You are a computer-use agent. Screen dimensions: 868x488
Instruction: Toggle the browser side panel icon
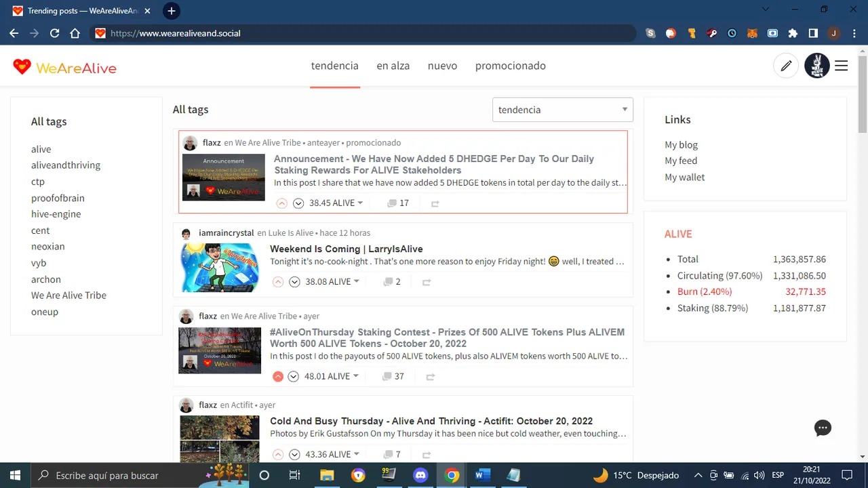pyautogui.click(x=813, y=33)
